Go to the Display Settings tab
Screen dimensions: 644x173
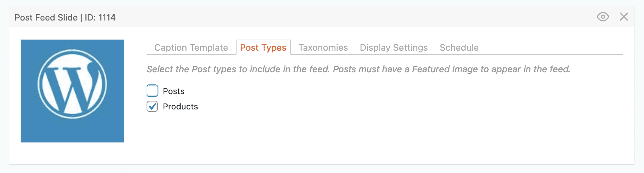(x=394, y=48)
